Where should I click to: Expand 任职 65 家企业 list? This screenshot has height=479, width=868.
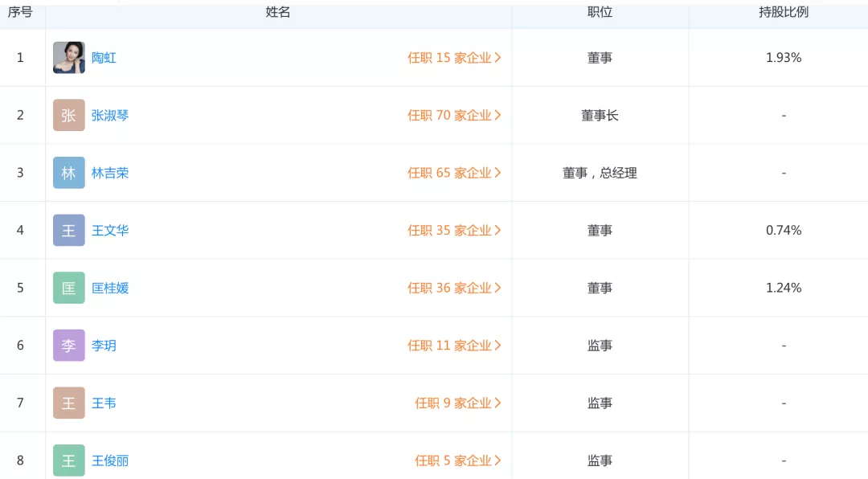pyautogui.click(x=454, y=173)
